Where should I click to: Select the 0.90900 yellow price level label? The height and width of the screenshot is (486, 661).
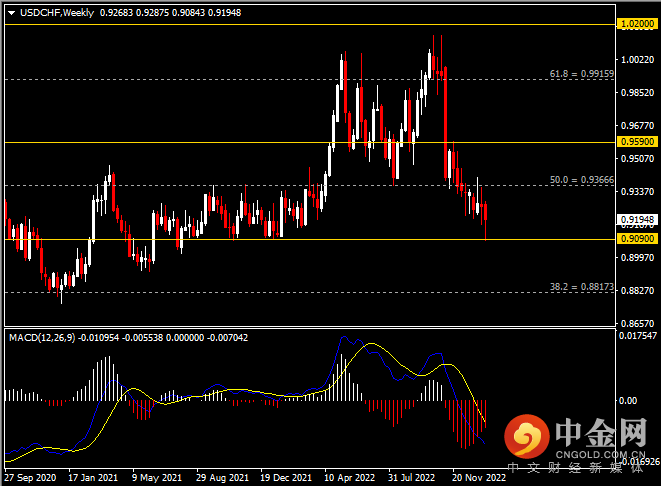pos(638,239)
